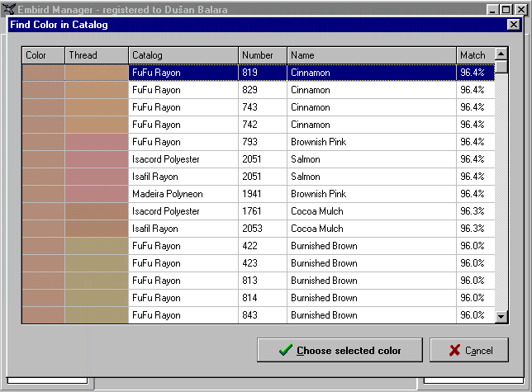Select number 814 cell

263,298
